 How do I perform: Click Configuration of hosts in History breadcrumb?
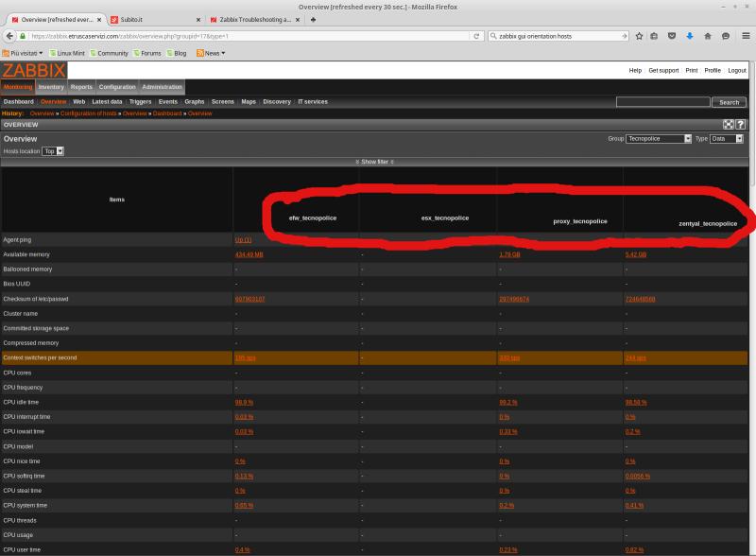click(89, 113)
